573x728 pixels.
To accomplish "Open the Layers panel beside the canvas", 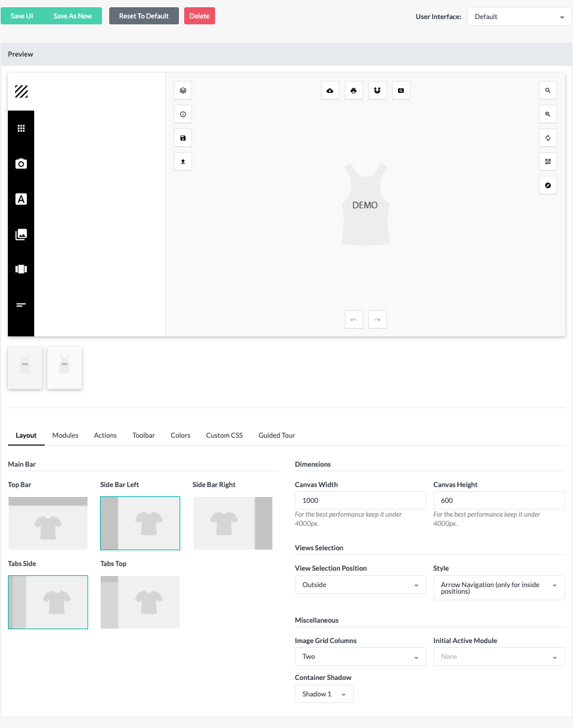I will tap(182, 90).
